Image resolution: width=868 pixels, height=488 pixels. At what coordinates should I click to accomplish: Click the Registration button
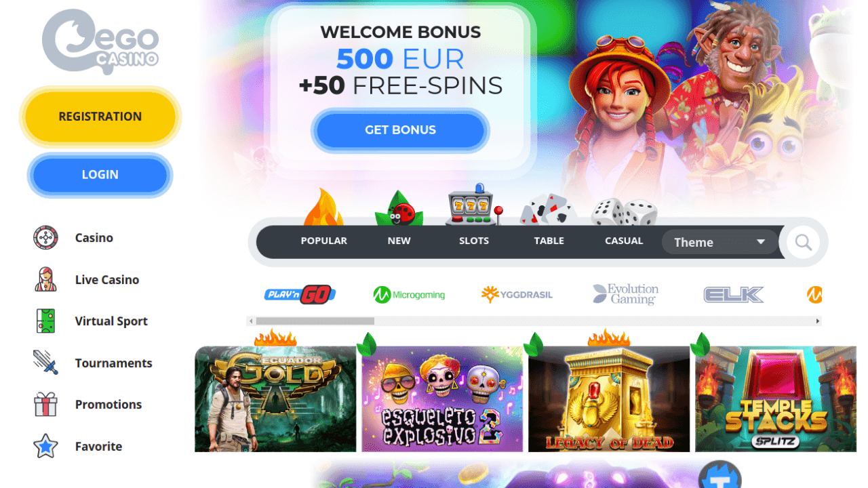point(100,117)
